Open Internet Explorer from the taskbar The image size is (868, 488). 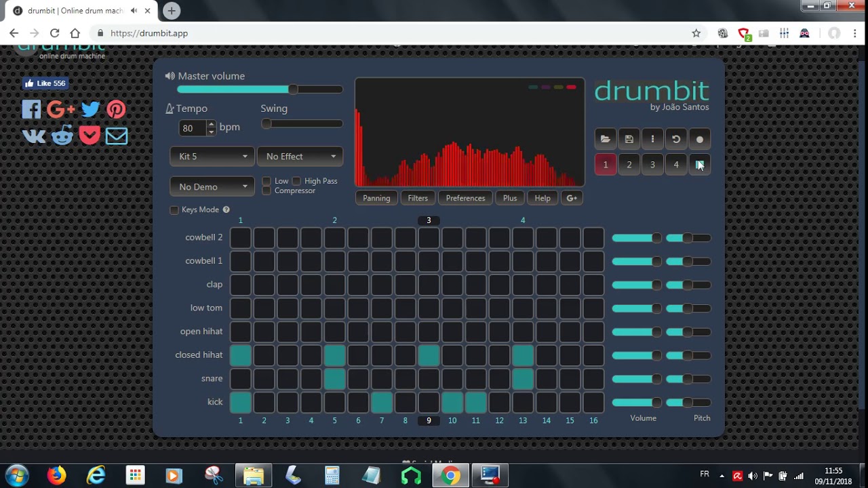coord(96,475)
